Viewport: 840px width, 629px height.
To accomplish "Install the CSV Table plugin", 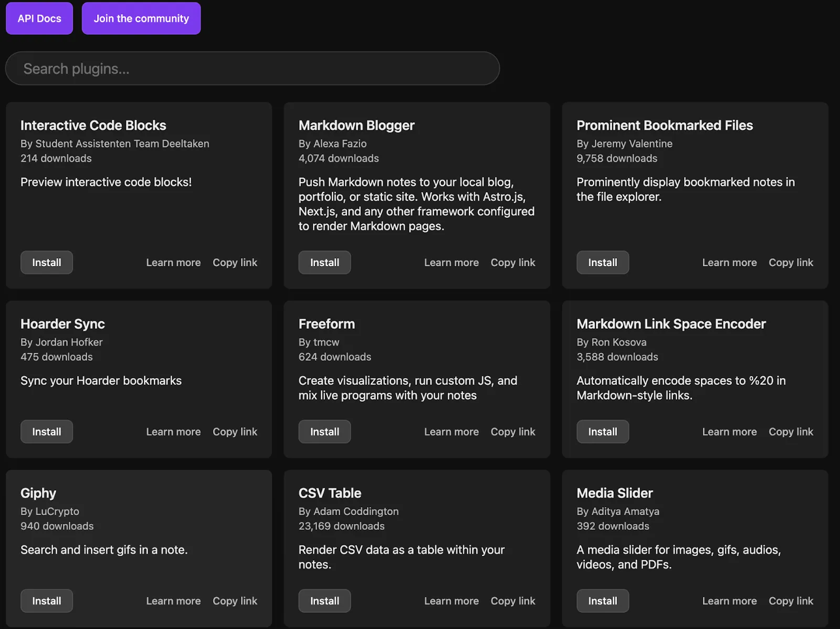I will [324, 601].
